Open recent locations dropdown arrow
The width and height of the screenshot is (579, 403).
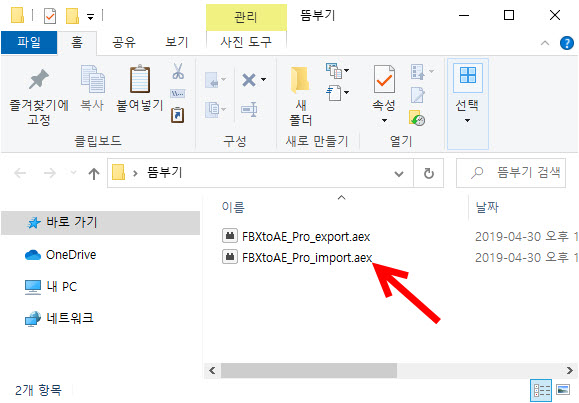pyautogui.click(x=73, y=173)
